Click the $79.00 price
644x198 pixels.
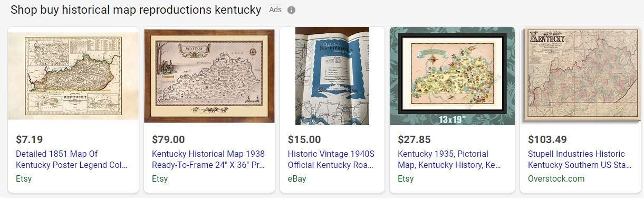click(168, 140)
